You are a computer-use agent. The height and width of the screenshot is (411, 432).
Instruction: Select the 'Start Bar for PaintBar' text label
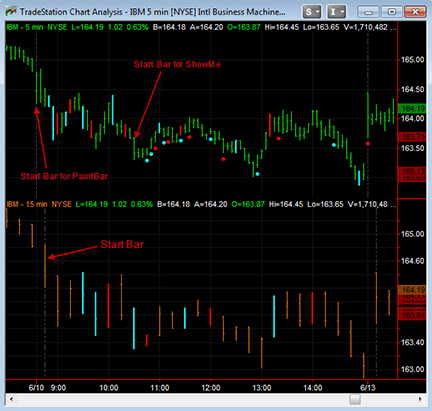coord(64,176)
